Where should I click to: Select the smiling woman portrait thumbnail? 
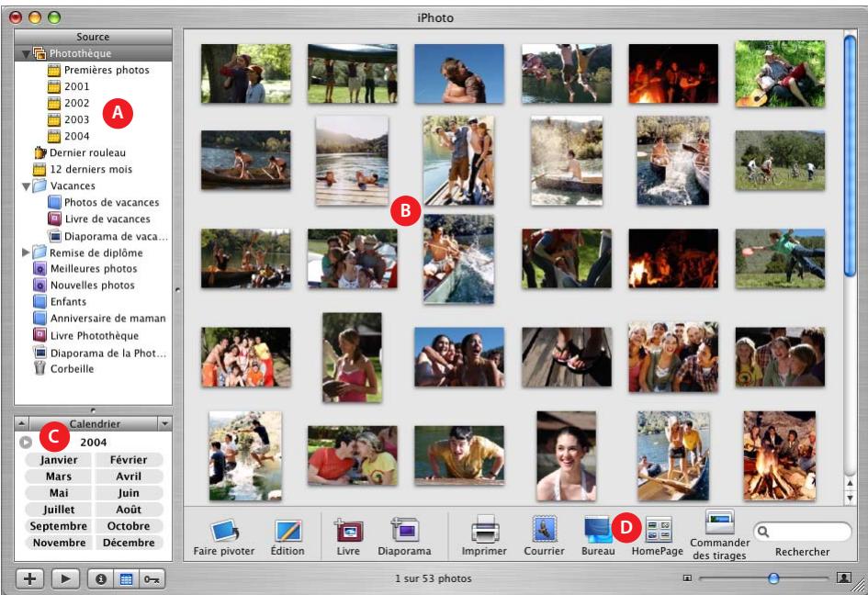[x=567, y=456]
